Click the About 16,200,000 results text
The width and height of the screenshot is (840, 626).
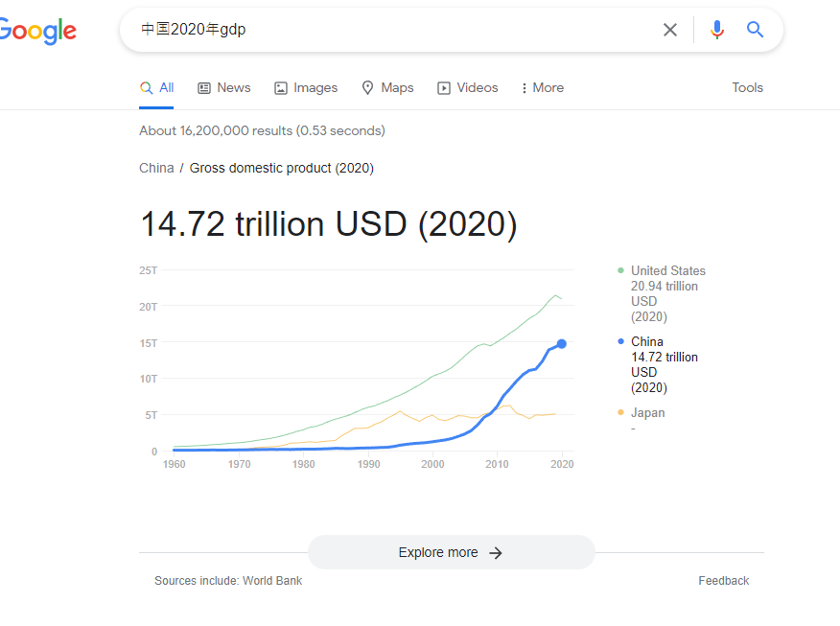click(262, 130)
